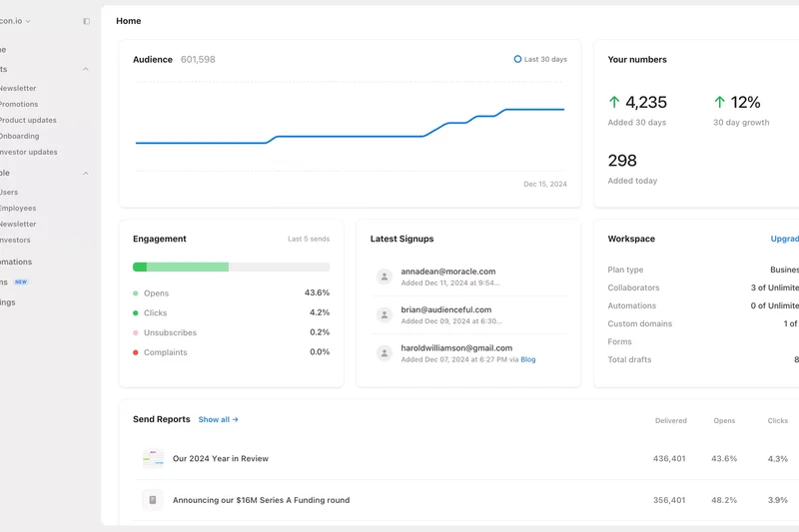
Task: Click Show all link for Send Reports
Action: [x=218, y=420]
